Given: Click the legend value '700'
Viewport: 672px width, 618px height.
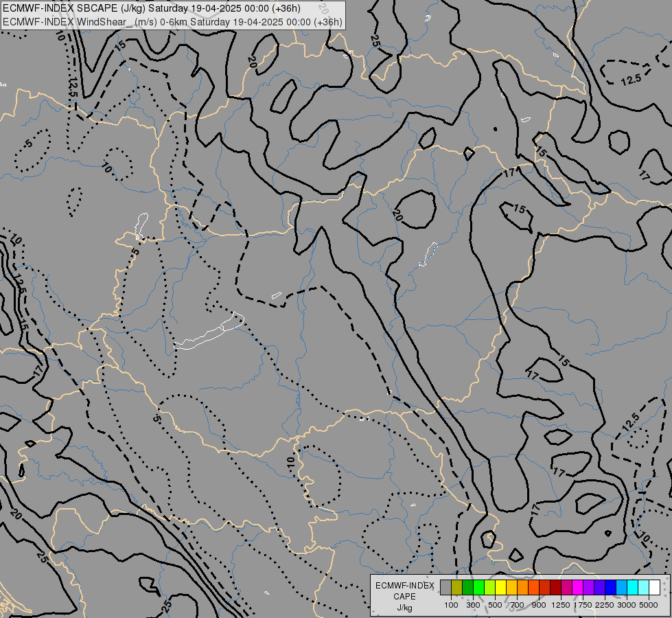Looking at the screenshot, I should (518, 605).
